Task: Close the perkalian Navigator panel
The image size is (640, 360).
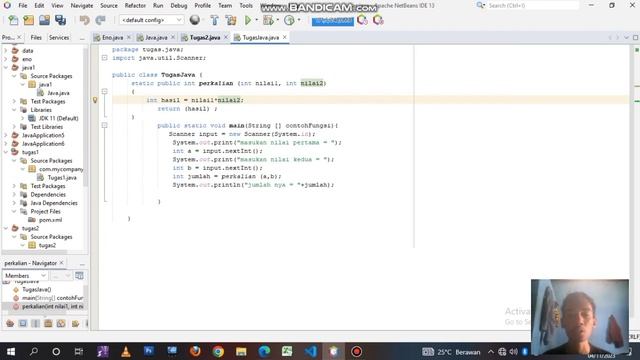Action: point(62,263)
